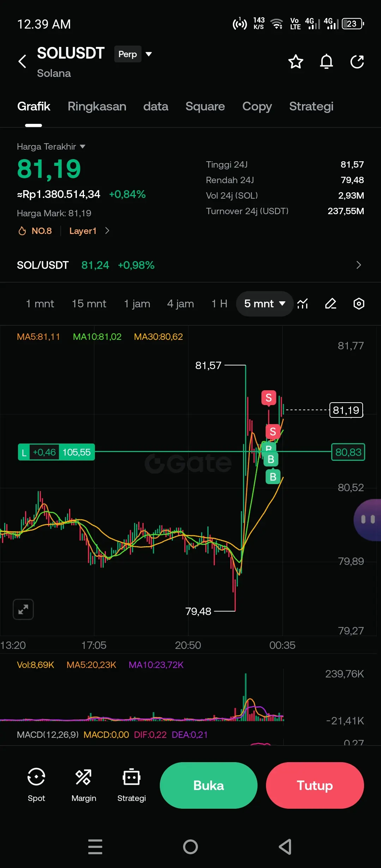381x868 pixels.
Task: Tap big last price 81,19
Action: pos(49,169)
